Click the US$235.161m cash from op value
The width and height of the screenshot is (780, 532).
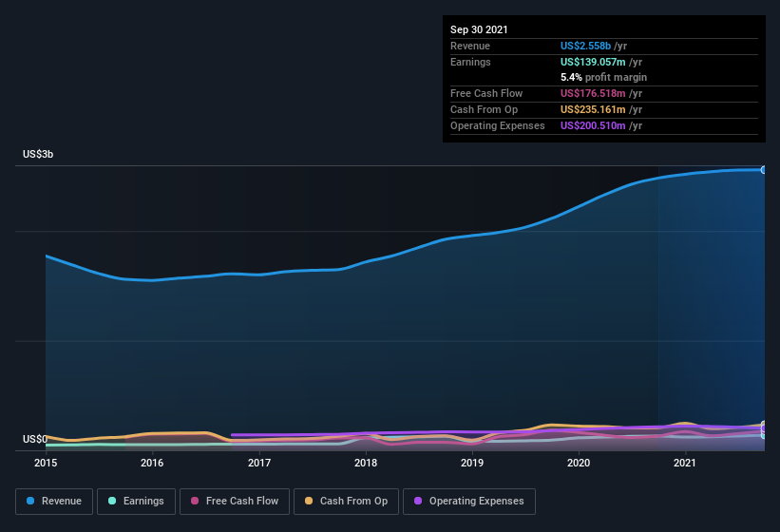pos(593,109)
